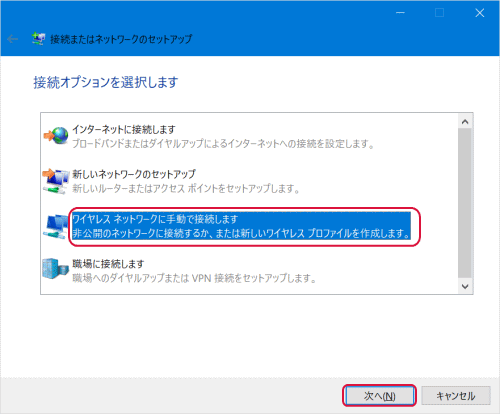Click the heading 接続オプションを選択します
This screenshot has width=500, height=414.
(106, 82)
